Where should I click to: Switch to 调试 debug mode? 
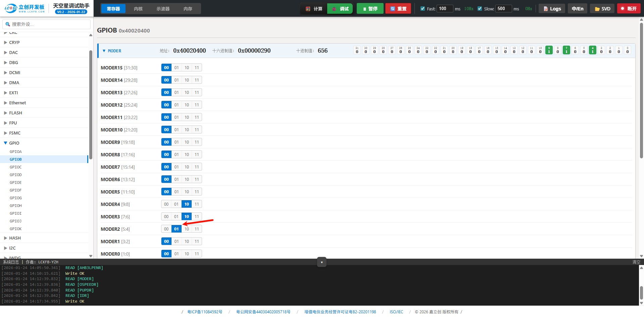[340, 9]
